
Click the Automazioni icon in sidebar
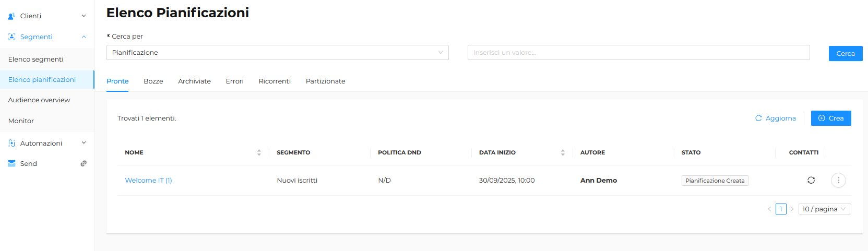(11, 143)
